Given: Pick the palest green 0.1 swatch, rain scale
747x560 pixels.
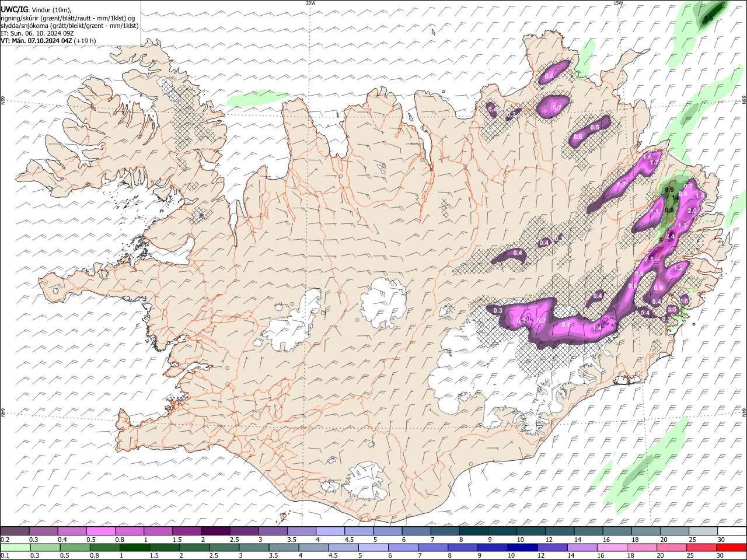Looking at the screenshot, I should (x=15, y=548).
